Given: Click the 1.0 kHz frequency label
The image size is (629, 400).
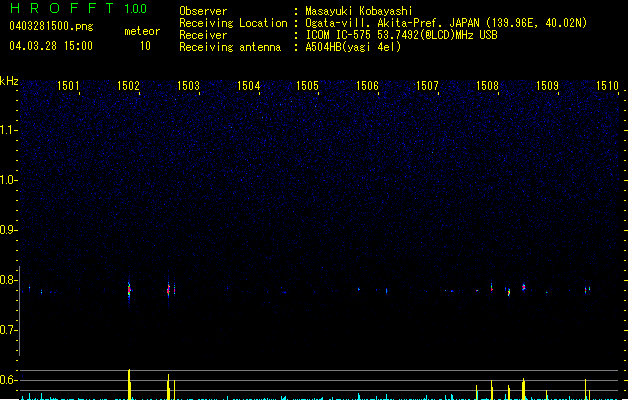Looking at the screenshot, I should click(8, 180).
